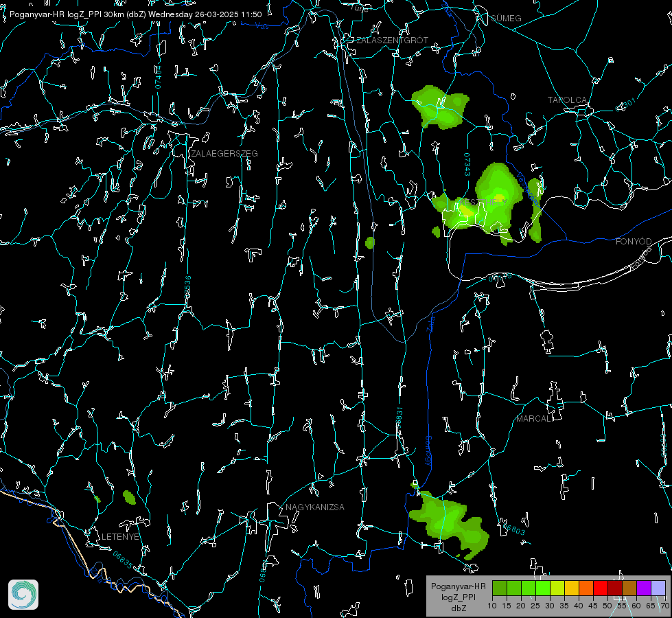The width and height of the screenshot is (672, 618).
Task: Click the LETENYE town label
Action: pyautogui.click(x=120, y=536)
